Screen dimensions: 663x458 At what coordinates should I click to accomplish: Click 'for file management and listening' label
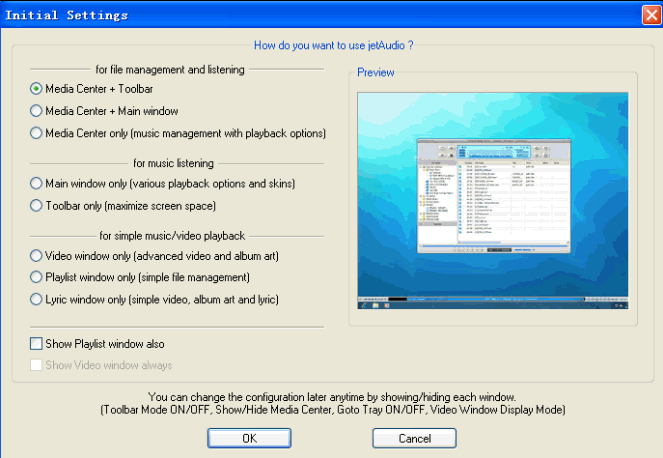point(170,69)
